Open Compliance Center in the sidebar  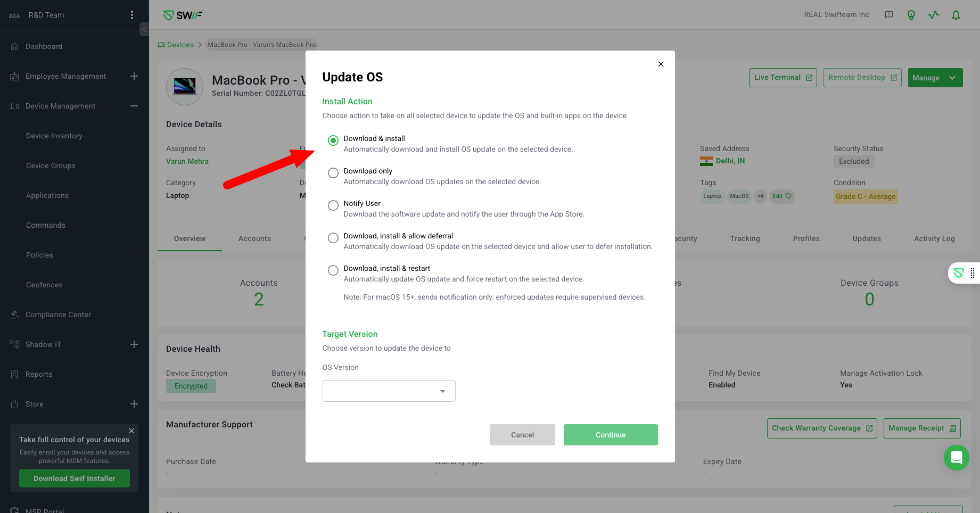click(x=58, y=315)
